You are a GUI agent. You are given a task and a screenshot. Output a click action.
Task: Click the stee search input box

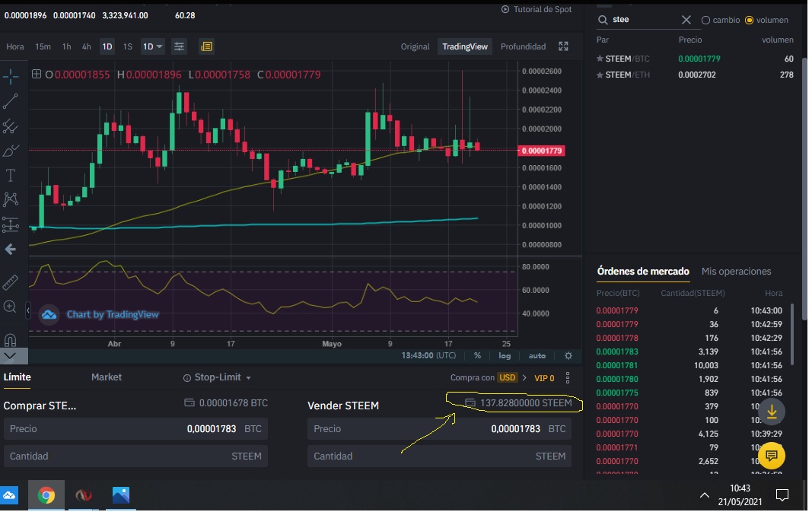click(x=644, y=20)
